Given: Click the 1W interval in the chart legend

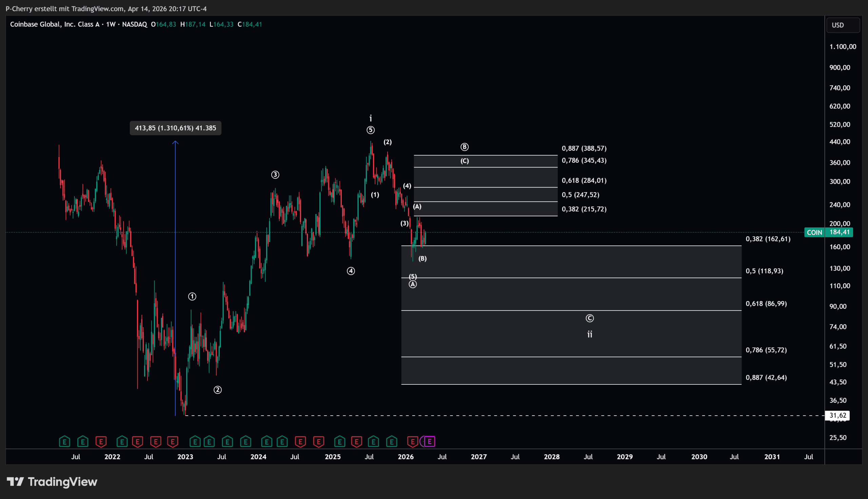Looking at the screenshot, I should tap(111, 24).
